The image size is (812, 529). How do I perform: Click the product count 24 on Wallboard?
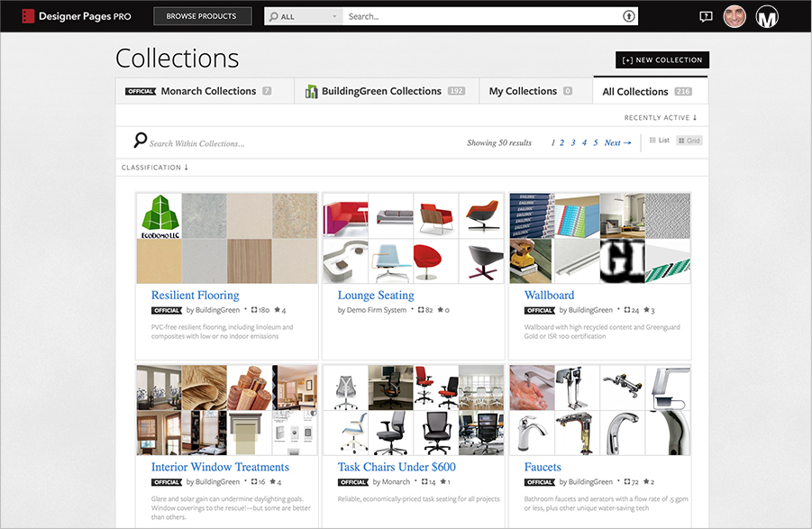[x=631, y=310]
